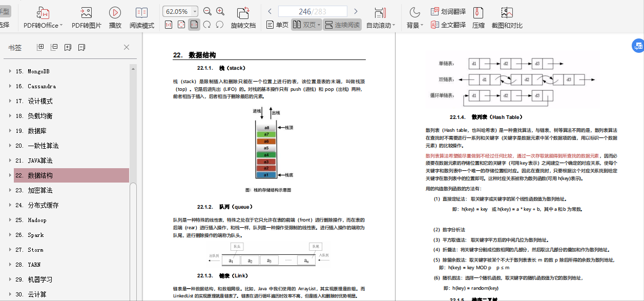Expand the 15. MongoDB bookmark arrow
Viewport: 644px width, 301px height.
(10, 71)
